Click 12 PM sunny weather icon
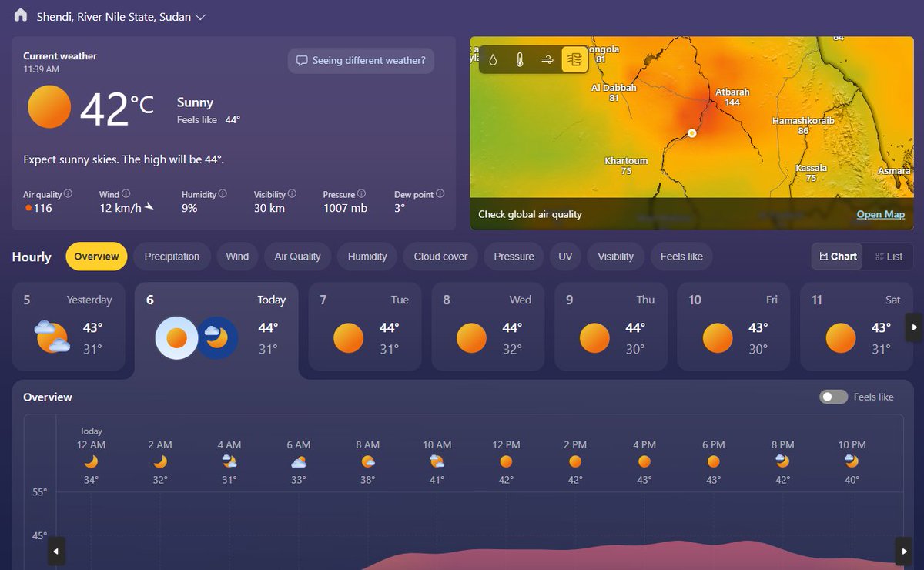 pyautogui.click(x=506, y=461)
